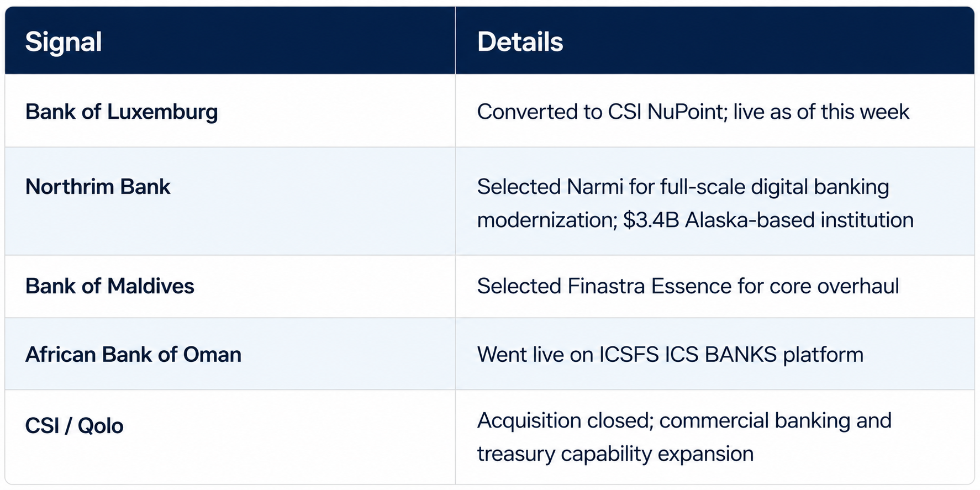
Task: Click the Went live on ICSFS details
Action: [670, 355]
